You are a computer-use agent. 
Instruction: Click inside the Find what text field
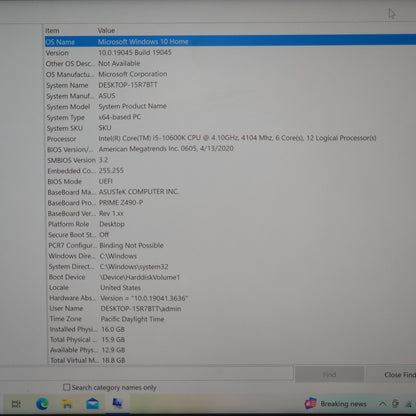coord(146,374)
